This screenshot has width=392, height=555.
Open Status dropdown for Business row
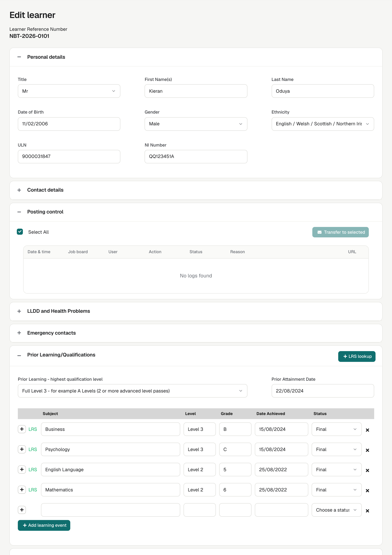pyautogui.click(x=337, y=429)
